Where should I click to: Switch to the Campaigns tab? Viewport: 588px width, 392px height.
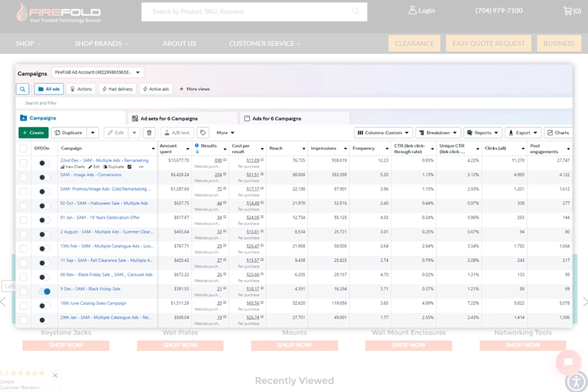[x=70, y=118]
